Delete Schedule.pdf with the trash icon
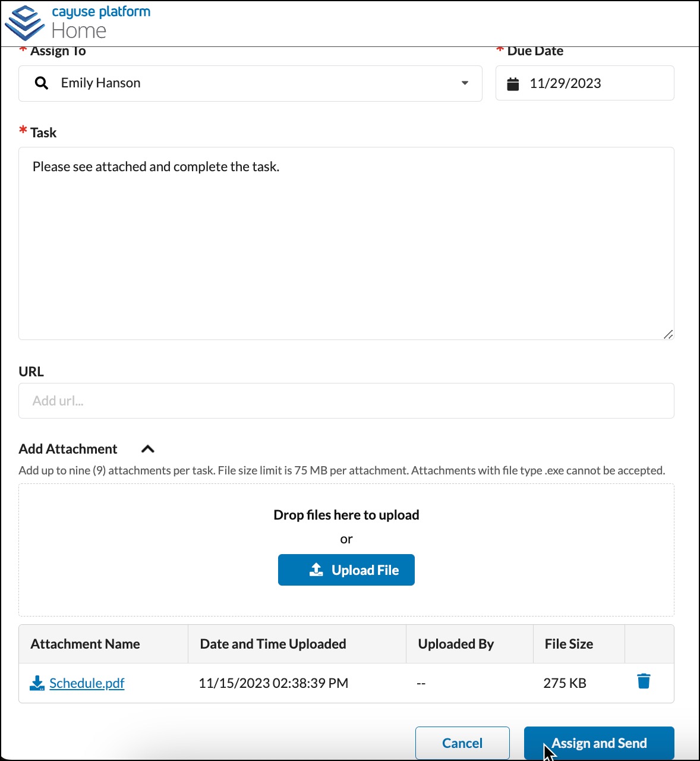 tap(644, 681)
